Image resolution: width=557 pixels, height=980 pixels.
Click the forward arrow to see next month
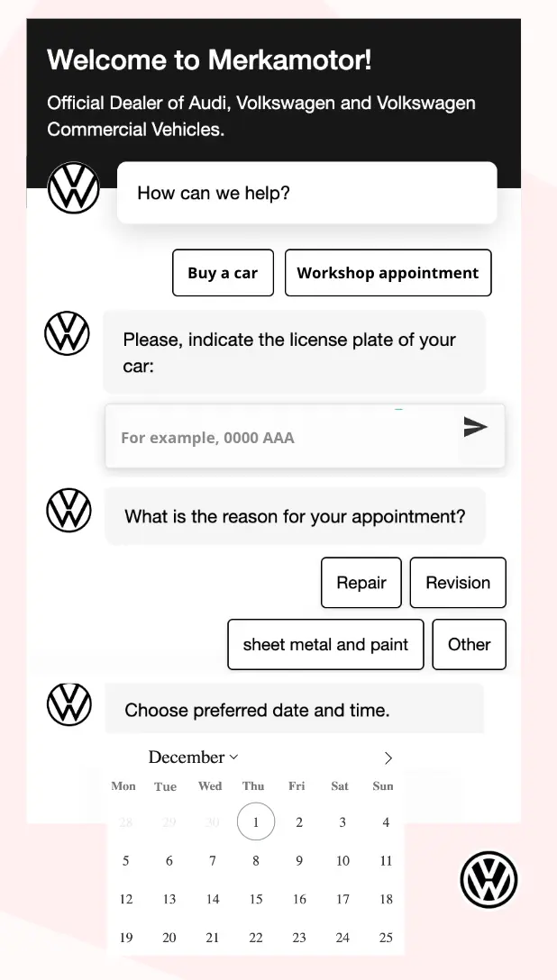pyautogui.click(x=388, y=758)
